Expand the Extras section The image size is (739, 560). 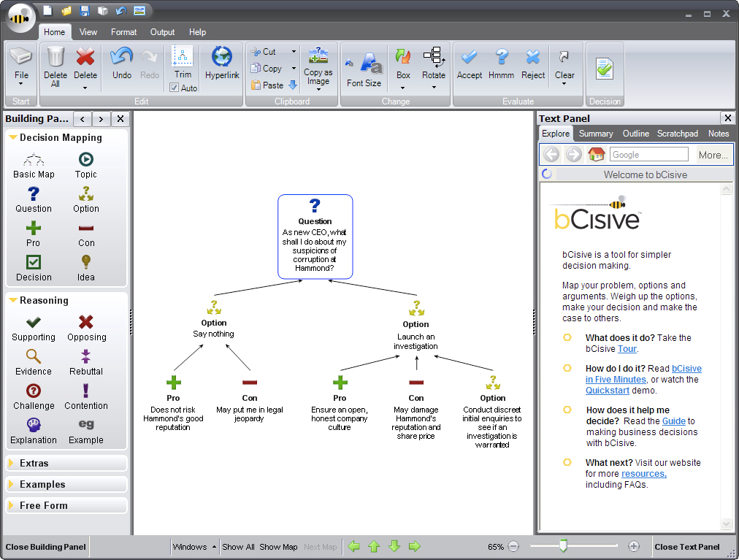point(66,463)
